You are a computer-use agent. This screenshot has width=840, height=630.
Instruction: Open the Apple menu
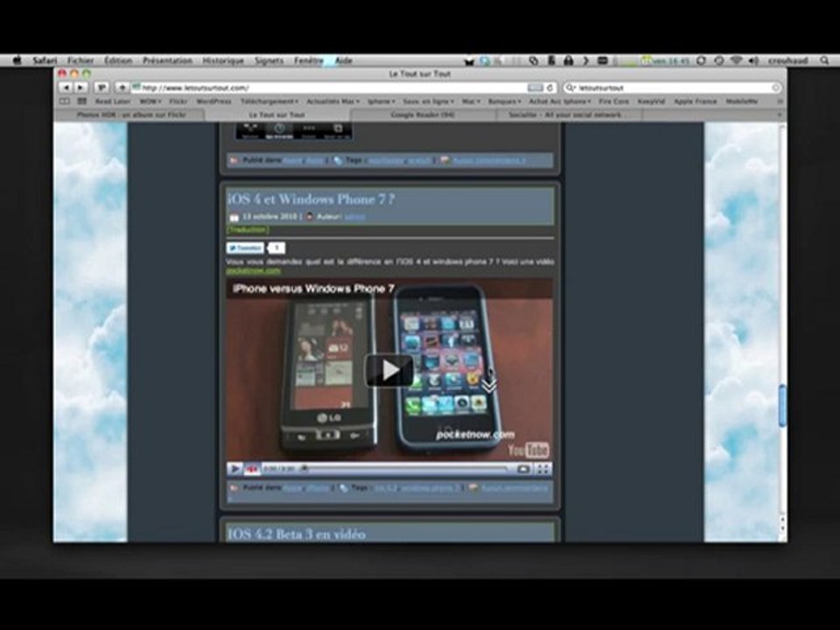(x=17, y=60)
